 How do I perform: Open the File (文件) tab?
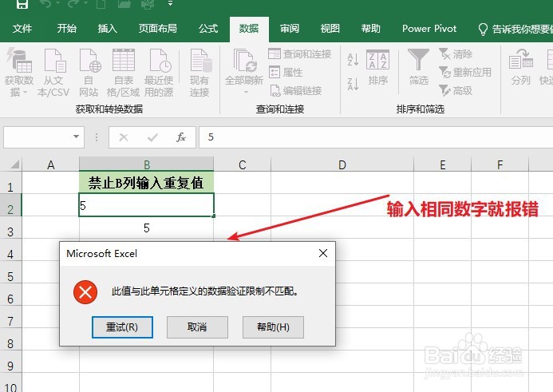tap(22, 29)
